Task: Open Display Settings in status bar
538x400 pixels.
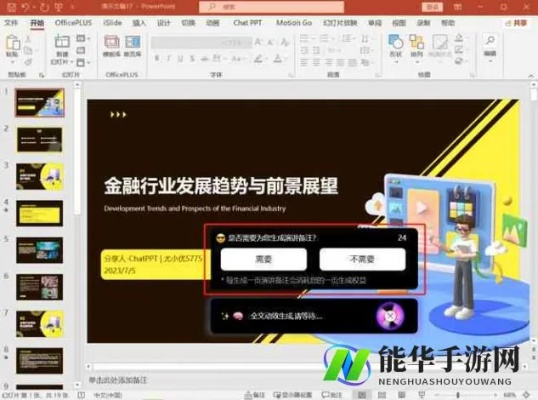Action: coord(293,395)
